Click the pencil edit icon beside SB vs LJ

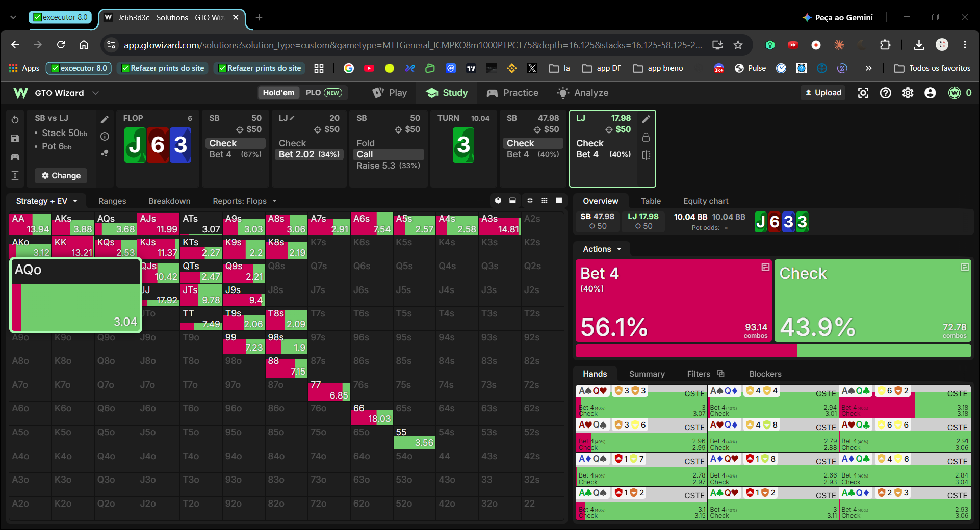(x=105, y=119)
